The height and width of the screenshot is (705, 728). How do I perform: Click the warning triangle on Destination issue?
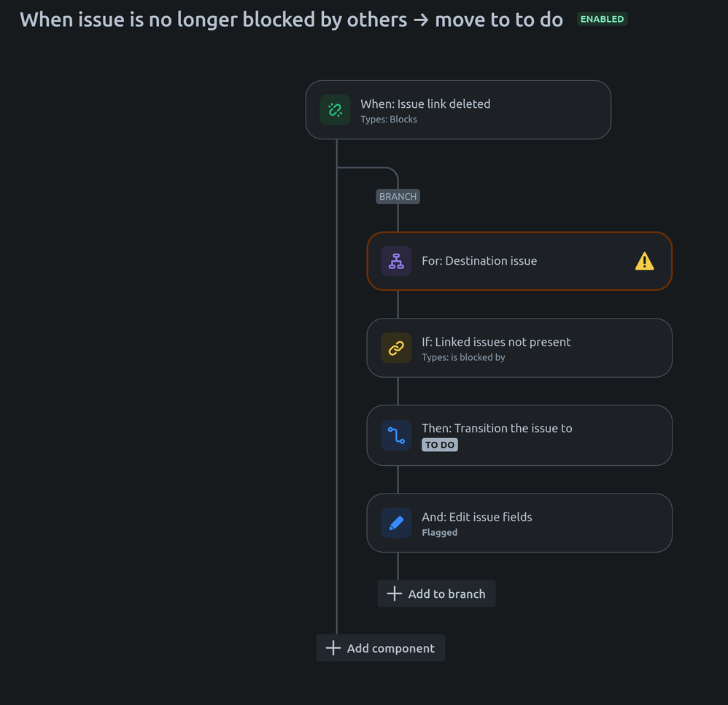coord(645,261)
